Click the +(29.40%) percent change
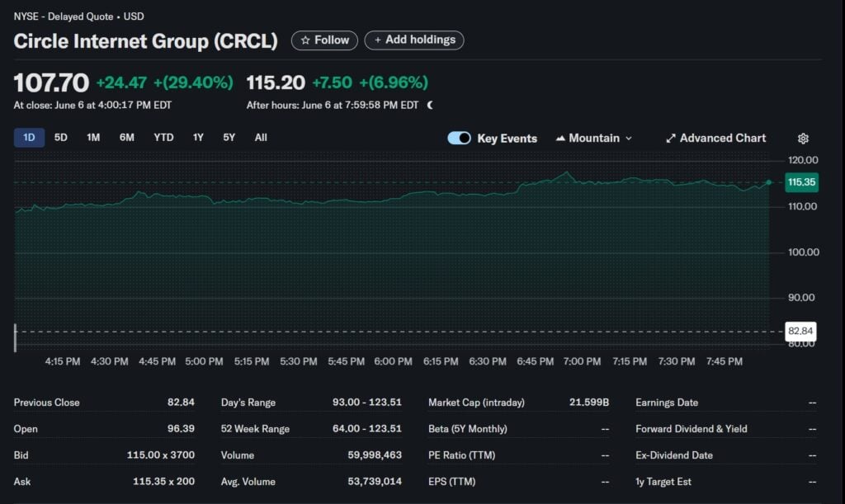The height and width of the screenshot is (504, 845). [193, 83]
